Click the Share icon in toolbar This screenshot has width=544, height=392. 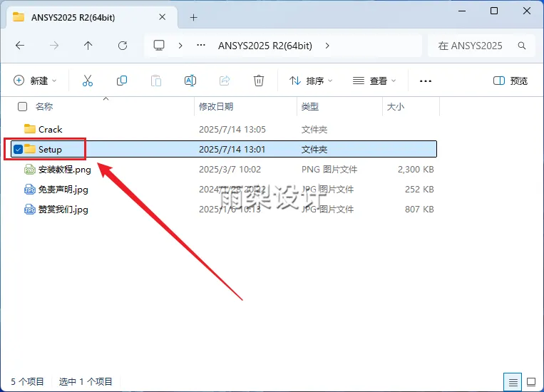pyautogui.click(x=225, y=81)
